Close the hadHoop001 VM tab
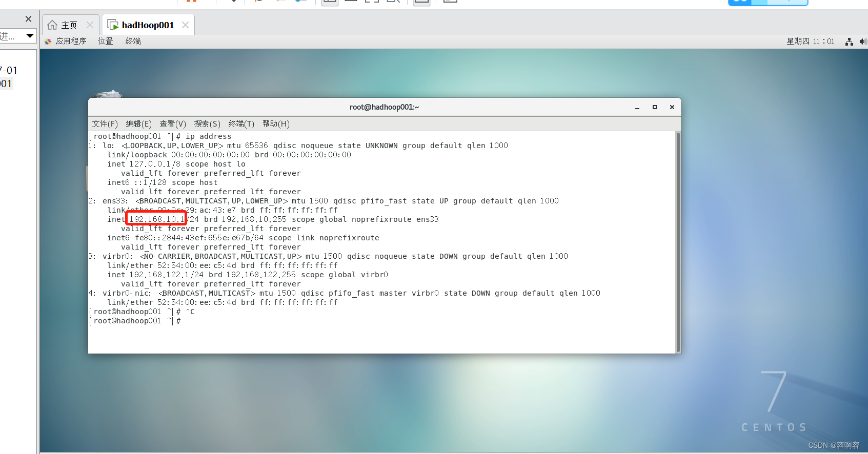This screenshot has width=868, height=454. (x=185, y=25)
